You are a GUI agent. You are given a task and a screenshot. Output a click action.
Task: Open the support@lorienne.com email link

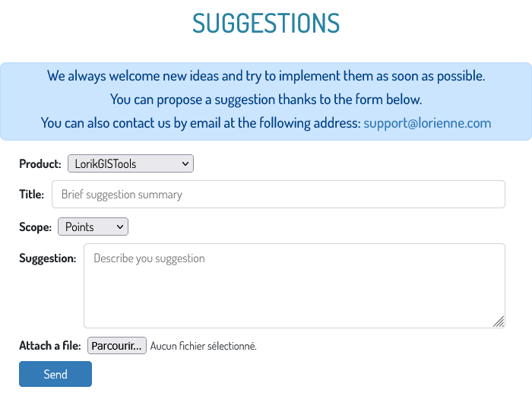(x=427, y=123)
